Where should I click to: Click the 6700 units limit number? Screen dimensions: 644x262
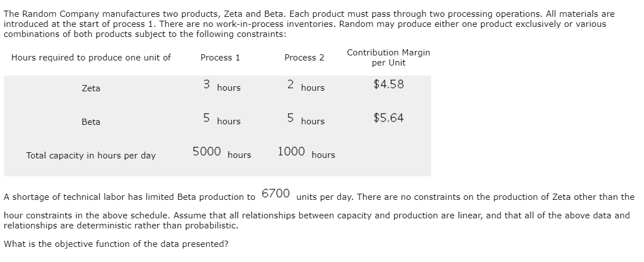click(x=276, y=193)
